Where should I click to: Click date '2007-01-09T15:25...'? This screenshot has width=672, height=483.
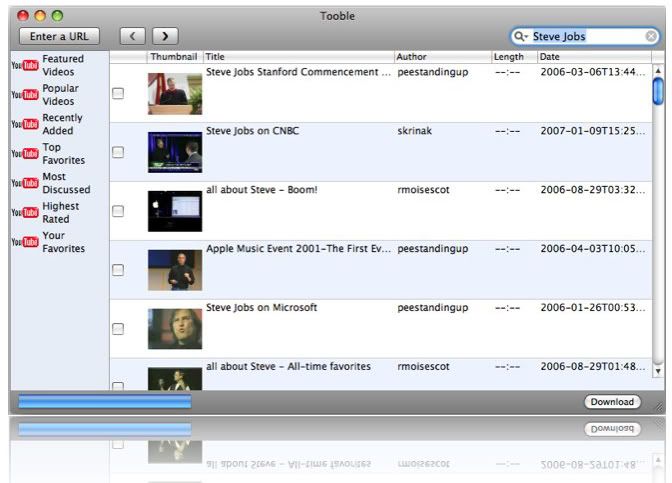(593, 131)
